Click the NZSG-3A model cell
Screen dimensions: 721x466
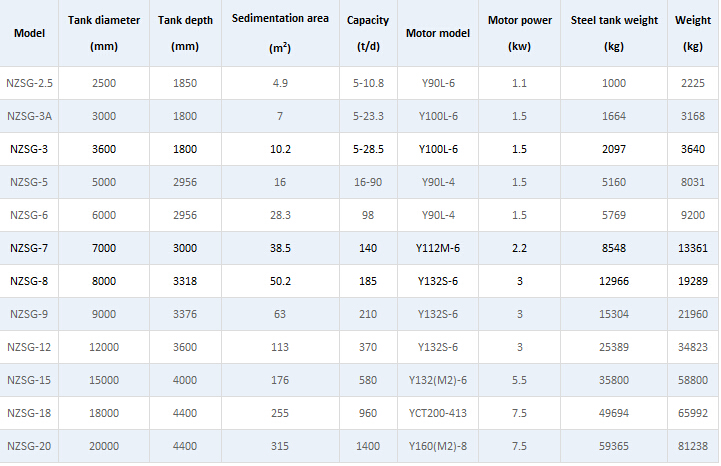pos(28,116)
